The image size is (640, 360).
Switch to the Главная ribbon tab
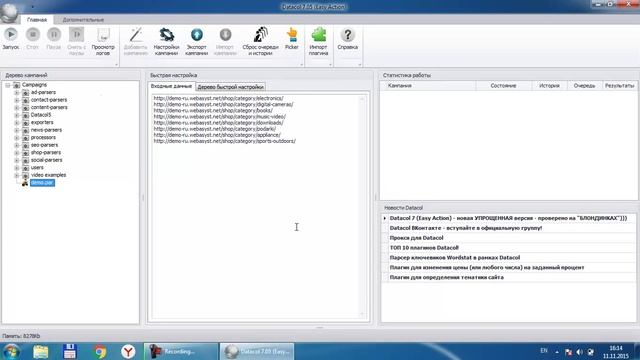(x=37, y=20)
